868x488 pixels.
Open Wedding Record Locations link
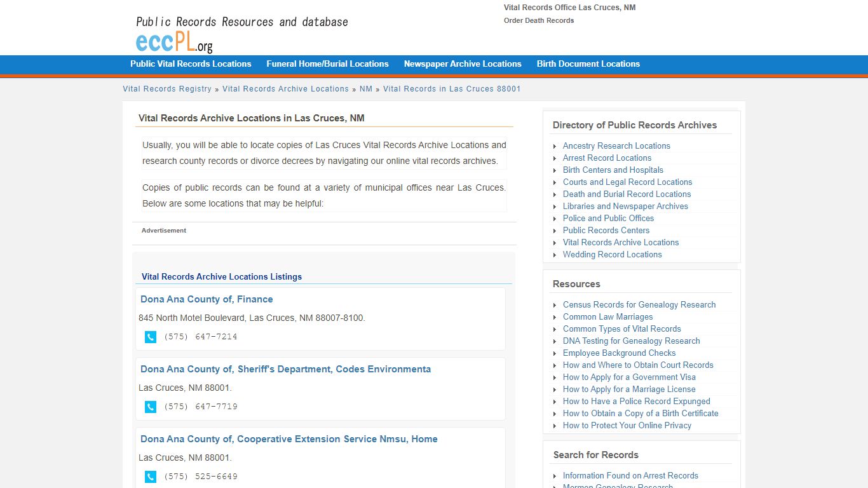(613, 254)
